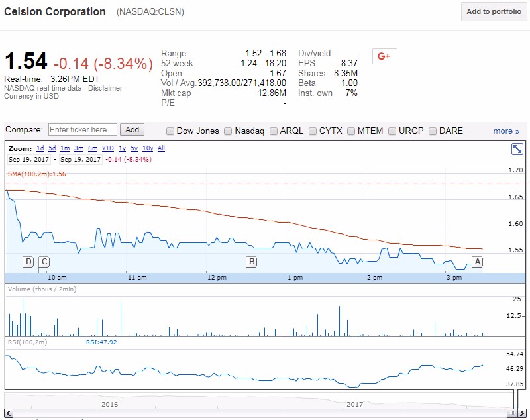Click the Add button next to ticker field
This screenshot has width=530, height=420.
pyautogui.click(x=132, y=130)
